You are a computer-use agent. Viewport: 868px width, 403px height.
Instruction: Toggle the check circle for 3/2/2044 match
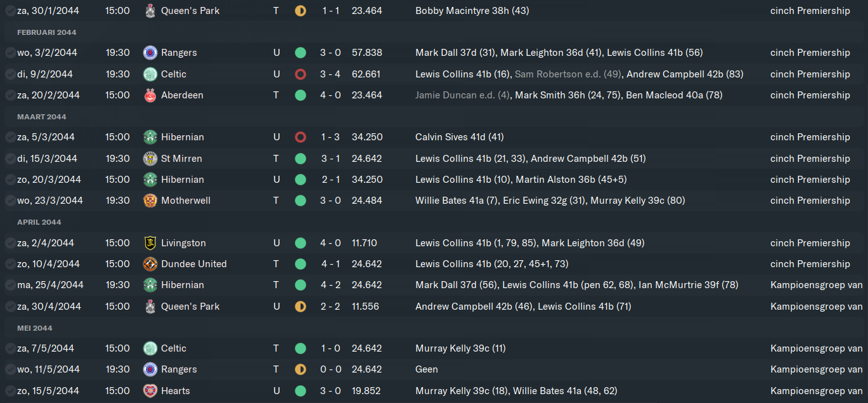click(x=10, y=53)
